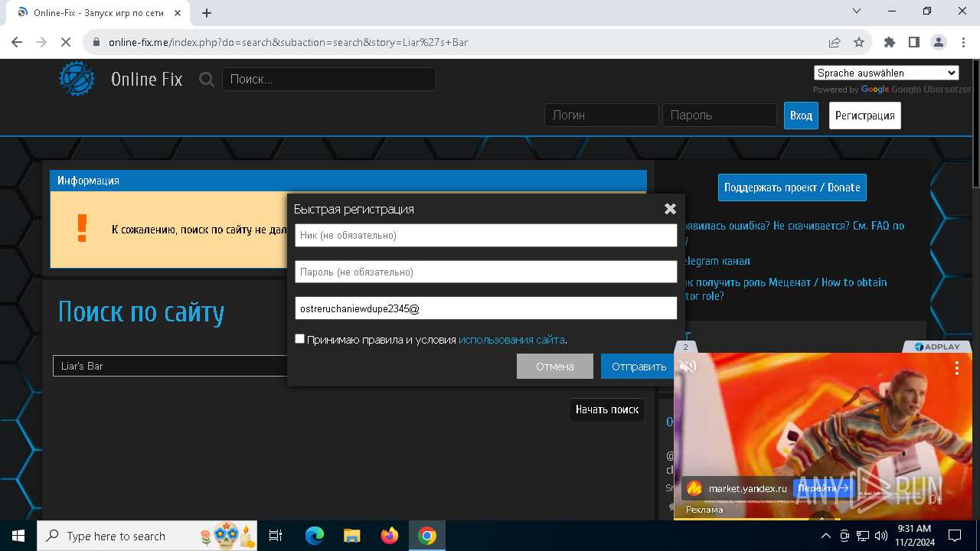Click the volume tray icon

click(881, 536)
